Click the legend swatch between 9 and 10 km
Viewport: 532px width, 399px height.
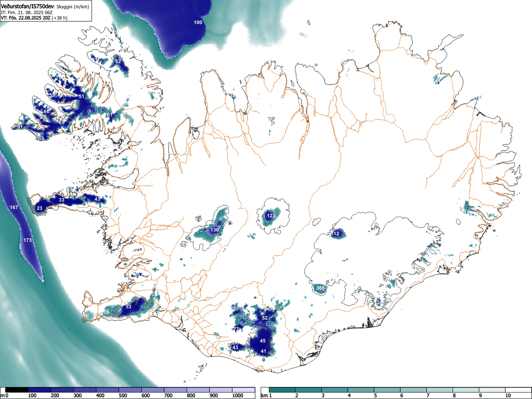pos(493,390)
